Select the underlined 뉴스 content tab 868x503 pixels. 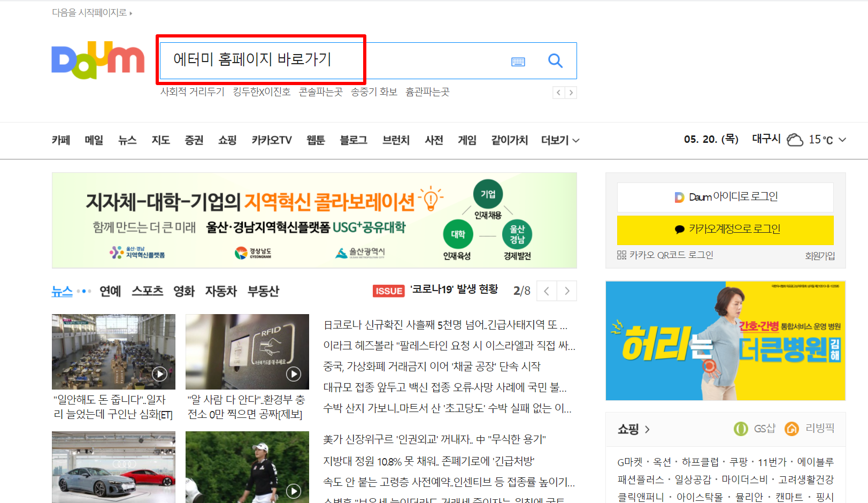coord(62,291)
